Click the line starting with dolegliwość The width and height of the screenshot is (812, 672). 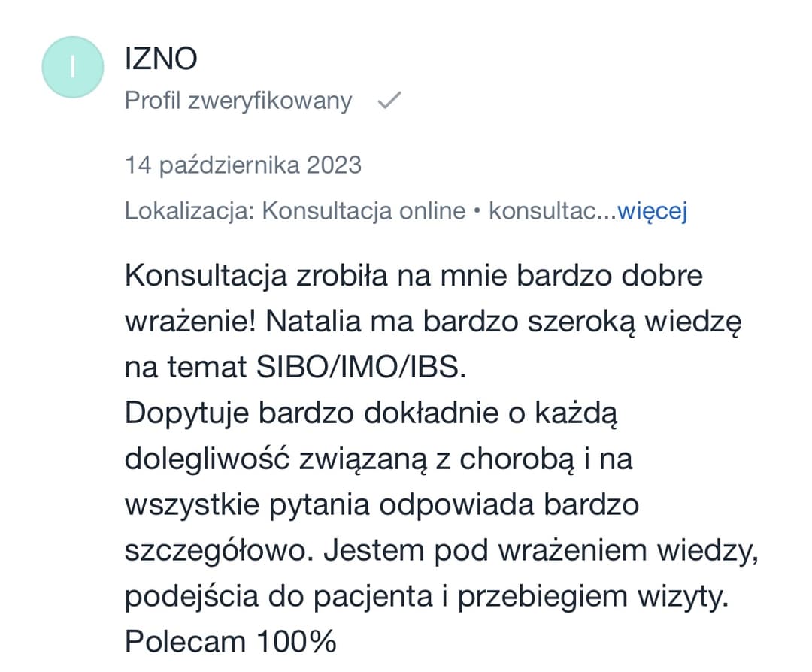click(378, 459)
